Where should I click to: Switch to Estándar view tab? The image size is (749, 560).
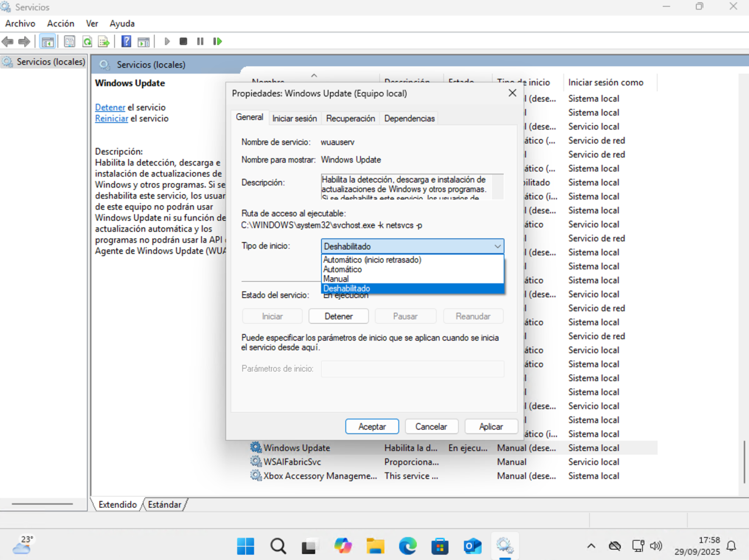(x=165, y=504)
